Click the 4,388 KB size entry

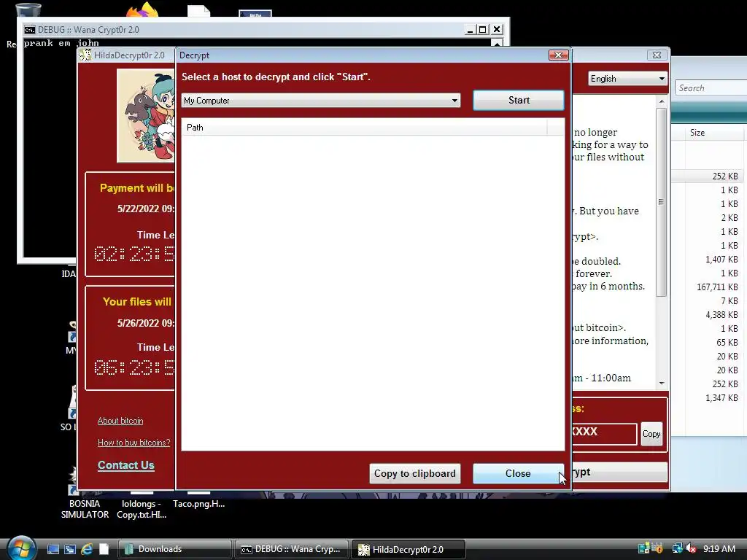[x=721, y=315]
